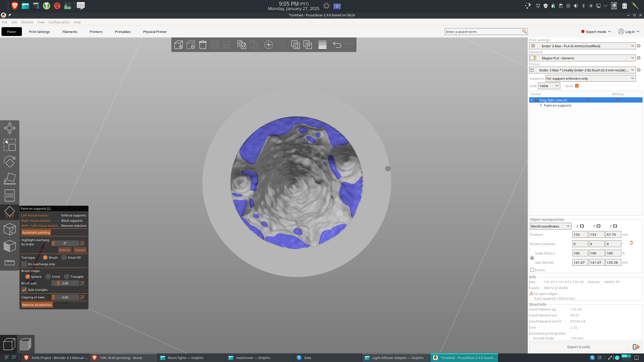Select the Scale tool

(10, 145)
